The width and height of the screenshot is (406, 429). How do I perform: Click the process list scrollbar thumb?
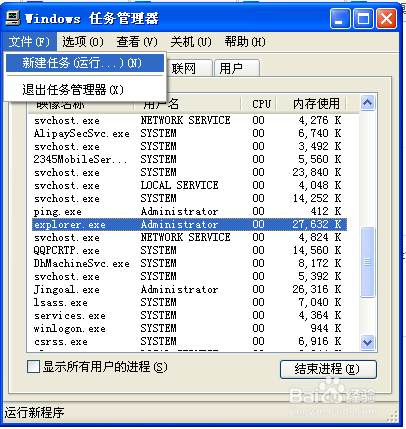point(368,262)
